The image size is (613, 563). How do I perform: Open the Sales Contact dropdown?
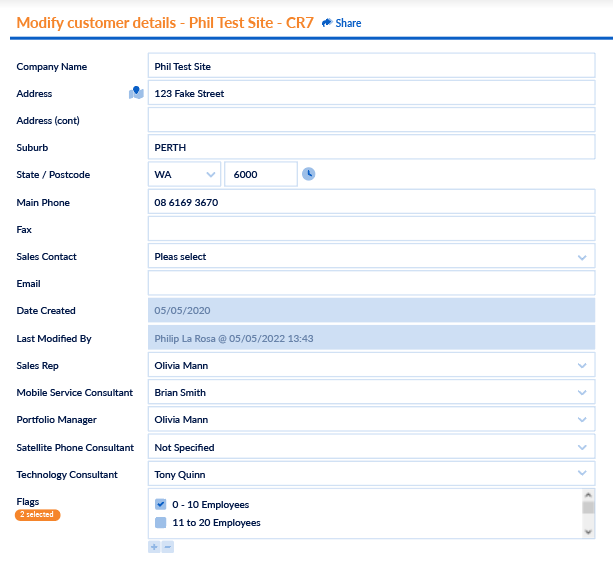pyautogui.click(x=371, y=256)
